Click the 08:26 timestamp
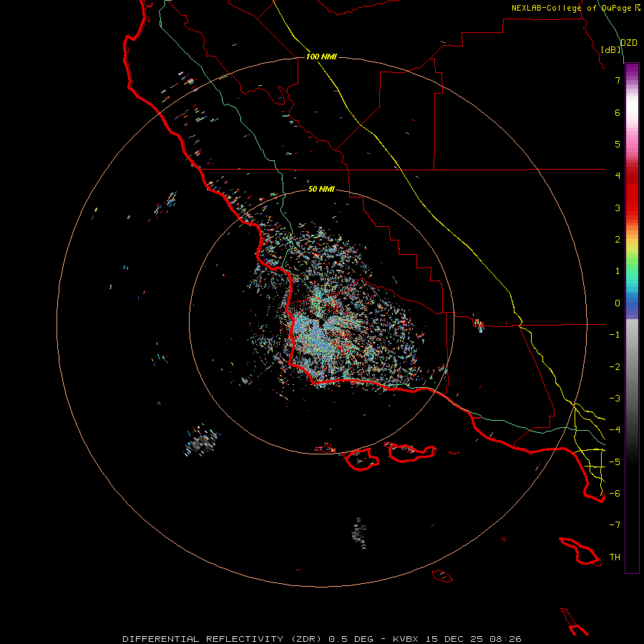Screen dimensions: 644x644 click(x=506, y=639)
